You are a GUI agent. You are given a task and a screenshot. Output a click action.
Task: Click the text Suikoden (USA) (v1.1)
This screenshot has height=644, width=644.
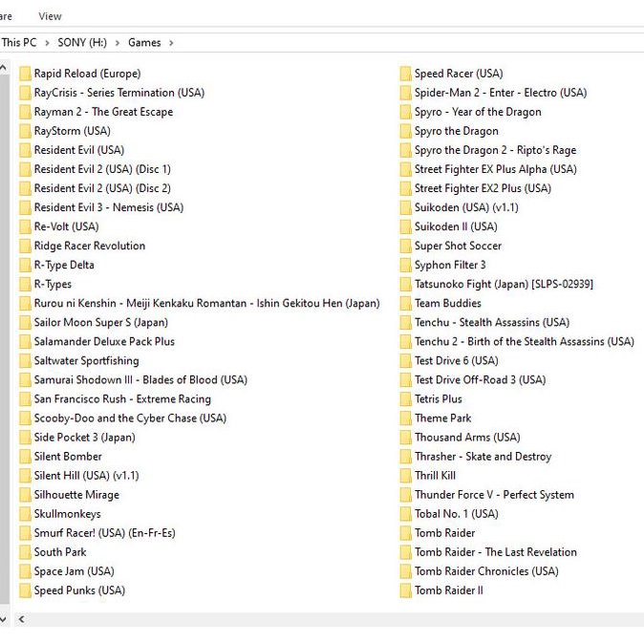[466, 207]
